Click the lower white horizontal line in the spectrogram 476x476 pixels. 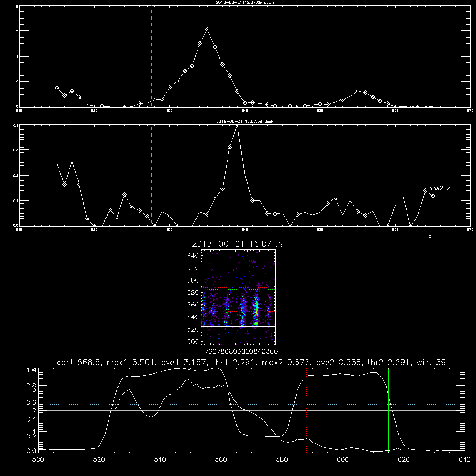(x=238, y=327)
